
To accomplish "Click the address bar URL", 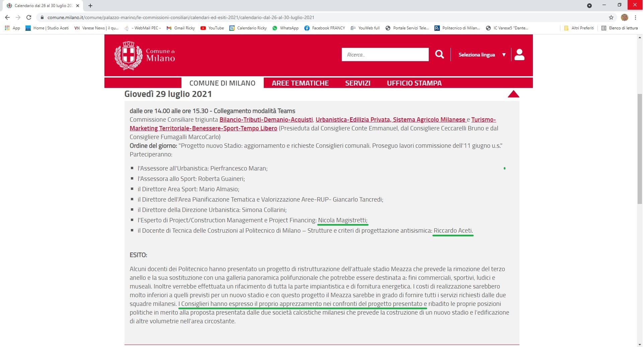I will [x=181, y=17].
